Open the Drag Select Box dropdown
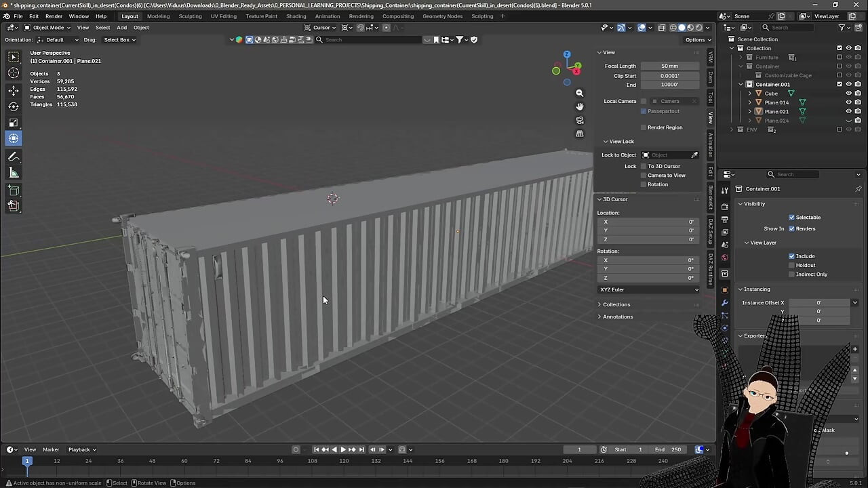 click(x=119, y=40)
